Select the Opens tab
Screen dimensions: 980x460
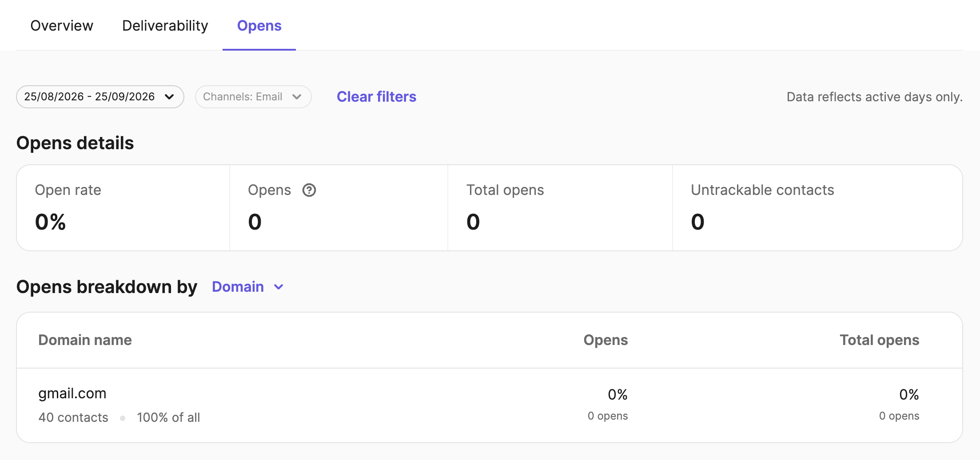(x=259, y=26)
